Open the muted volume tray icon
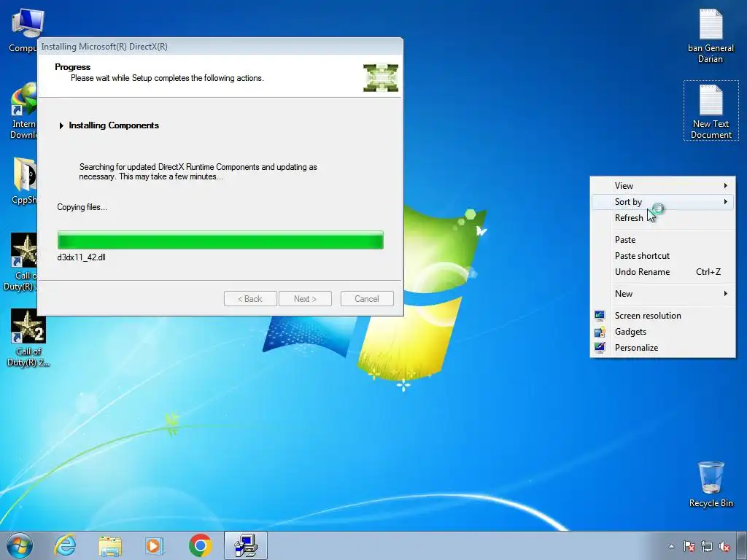 pos(724,547)
